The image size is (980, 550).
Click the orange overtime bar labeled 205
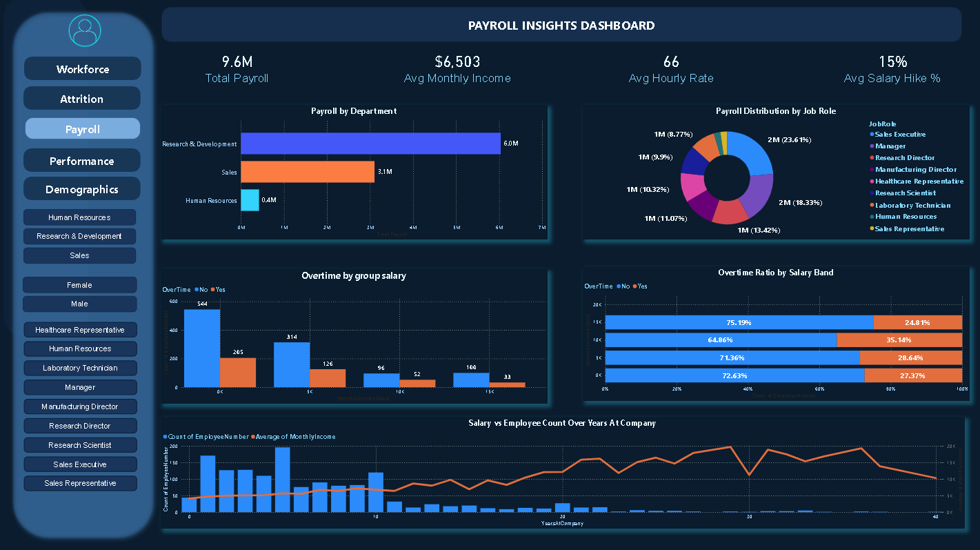click(238, 373)
